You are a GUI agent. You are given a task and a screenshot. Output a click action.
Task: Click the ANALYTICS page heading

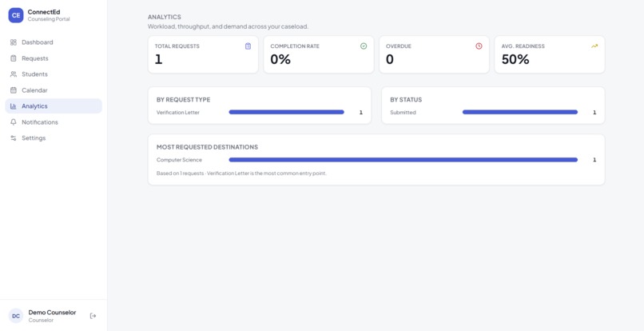pyautogui.click(x=165, y=17)
